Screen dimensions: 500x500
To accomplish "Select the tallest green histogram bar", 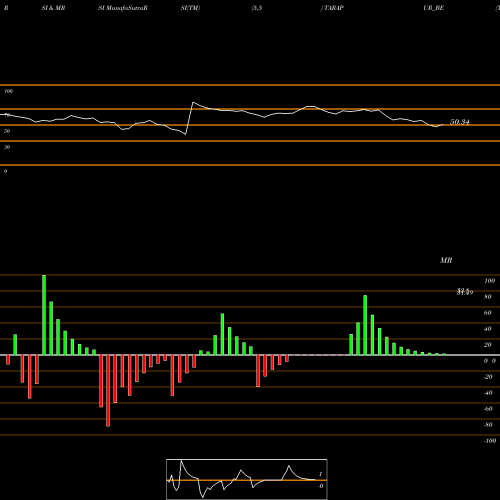I will 44,315.
